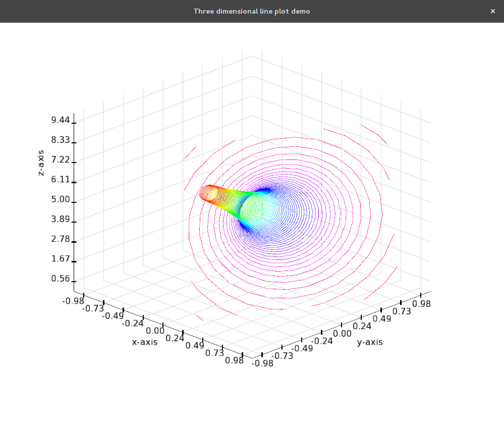Click the x-axis tick label -0.24

132,324
